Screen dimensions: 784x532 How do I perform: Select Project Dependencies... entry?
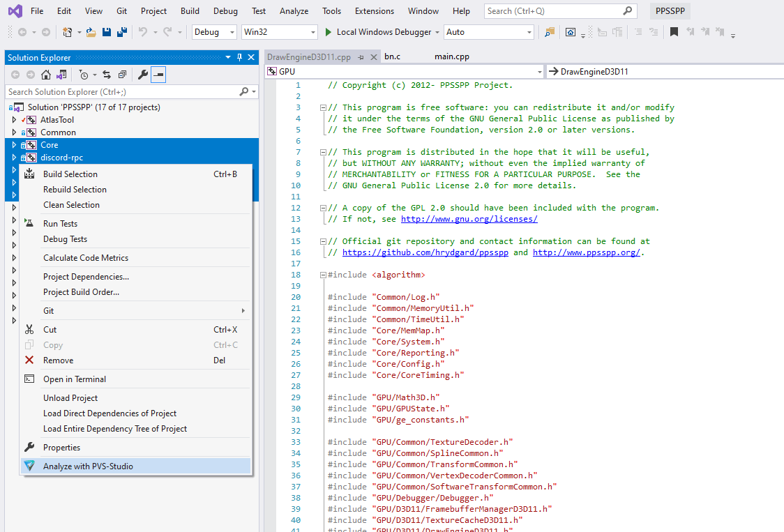[135, 277]
